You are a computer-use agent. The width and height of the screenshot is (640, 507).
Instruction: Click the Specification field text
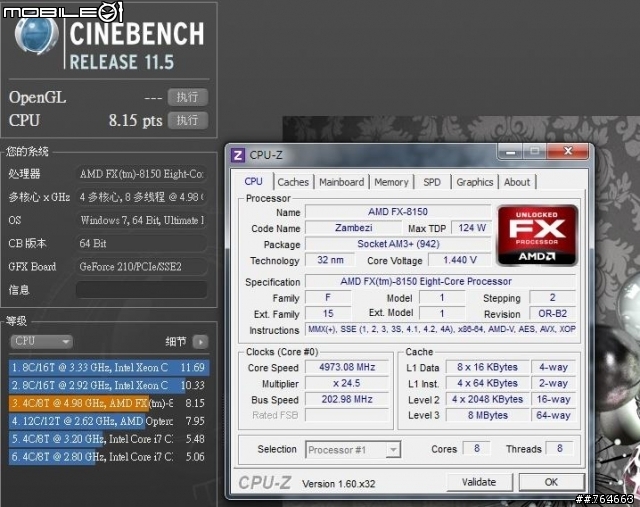pyautogui.click(x=440, y=281)
